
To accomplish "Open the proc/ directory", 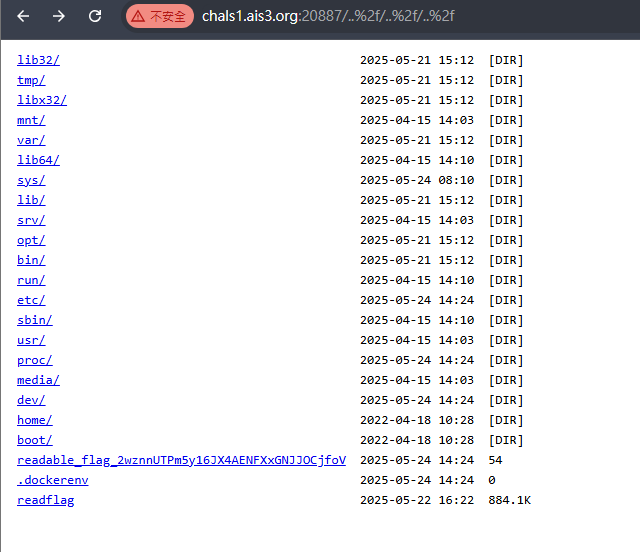I will (35, 360).
